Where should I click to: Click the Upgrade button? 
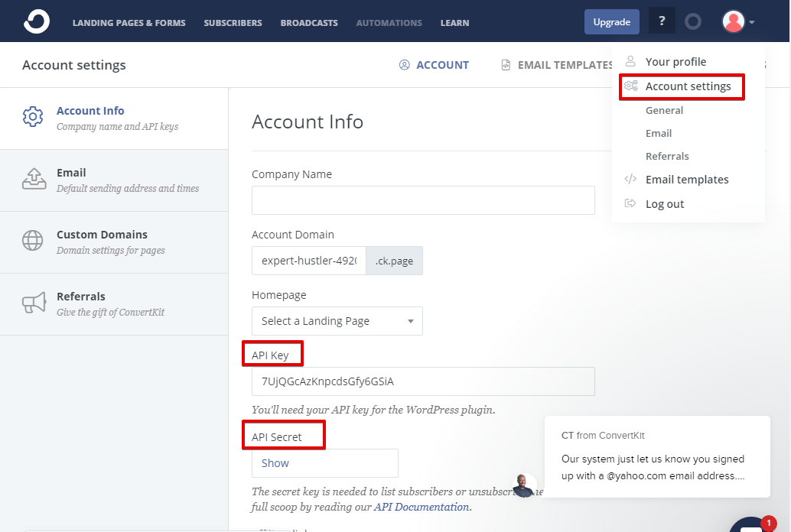[x=611, y=21]
